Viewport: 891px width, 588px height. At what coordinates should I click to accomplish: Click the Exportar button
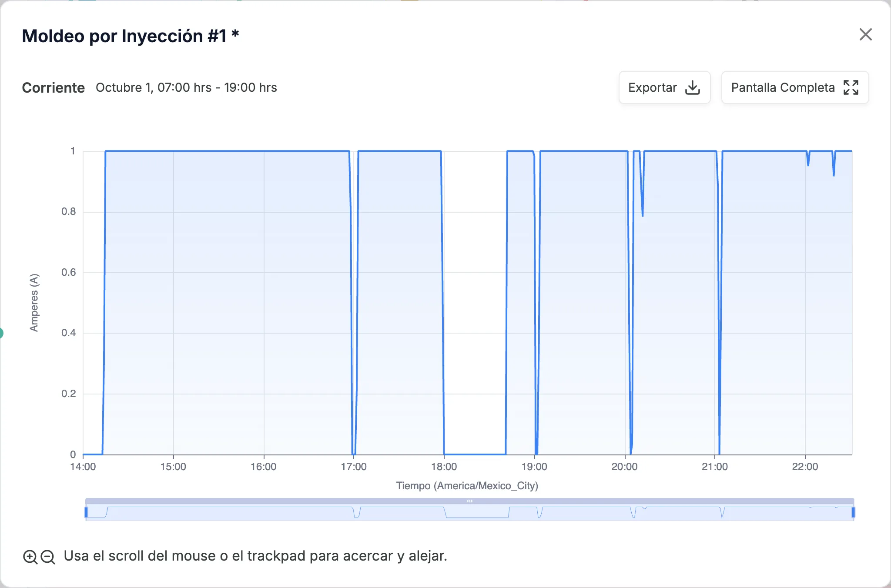pyautogui.click(x=664, y=87)
